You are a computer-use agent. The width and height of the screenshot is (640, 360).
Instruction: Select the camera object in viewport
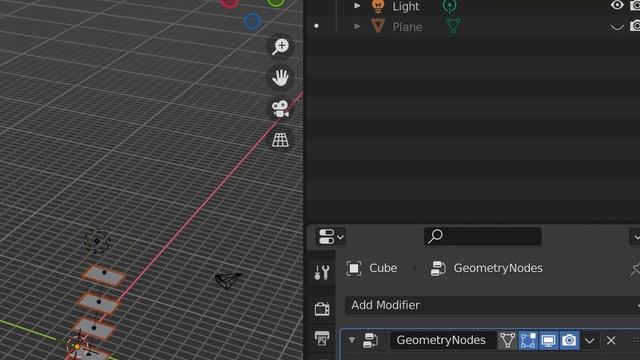click(x=228, y=281)
